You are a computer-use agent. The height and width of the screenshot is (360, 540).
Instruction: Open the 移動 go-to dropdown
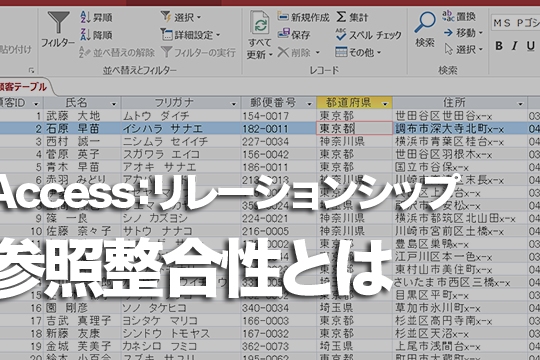point(463,33)
